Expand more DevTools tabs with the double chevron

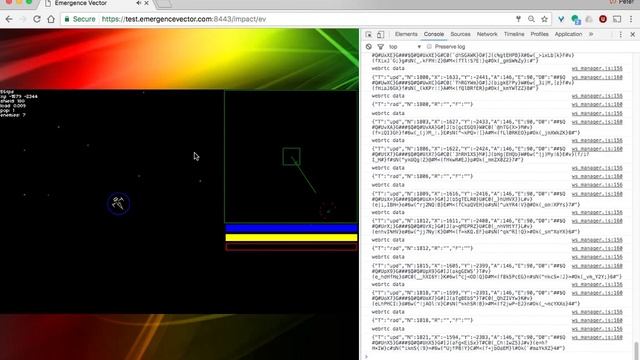(591, 34)
